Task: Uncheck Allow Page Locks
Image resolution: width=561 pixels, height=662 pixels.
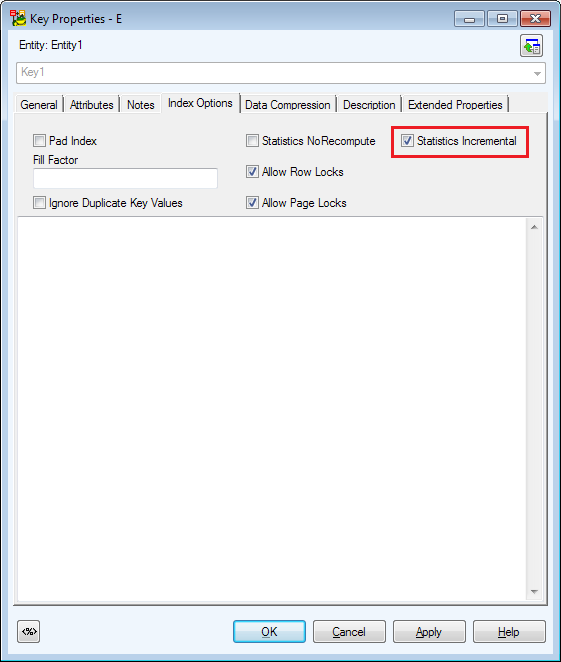Action: (x=252, y=203)
